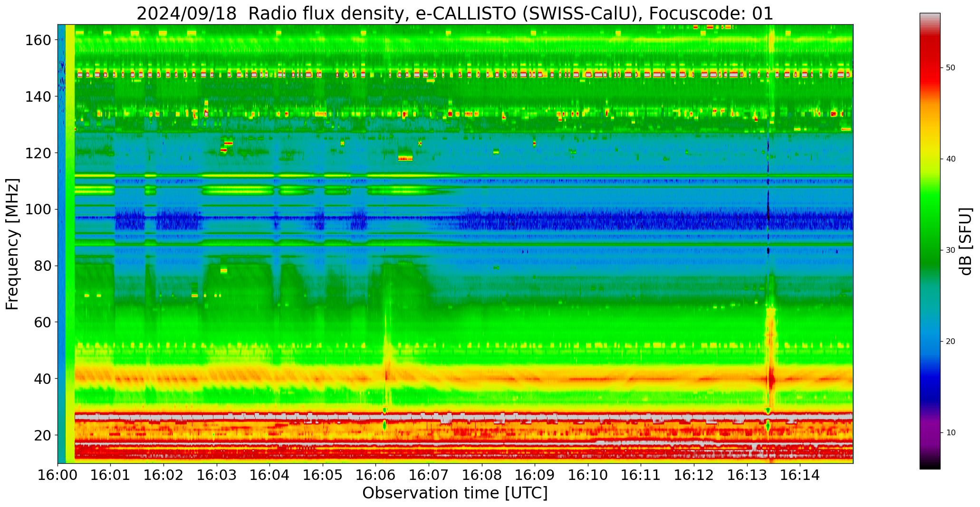The height and width of the screenshot is (507, 980).
Task: Click the 16:07 time tick label
Action: click(x=429, y=475)
